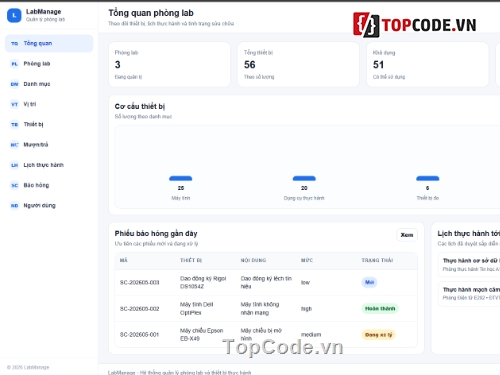Click the Tổng thiết bị card showing 56
Screen dimensions: 500x375
point(298,64)
